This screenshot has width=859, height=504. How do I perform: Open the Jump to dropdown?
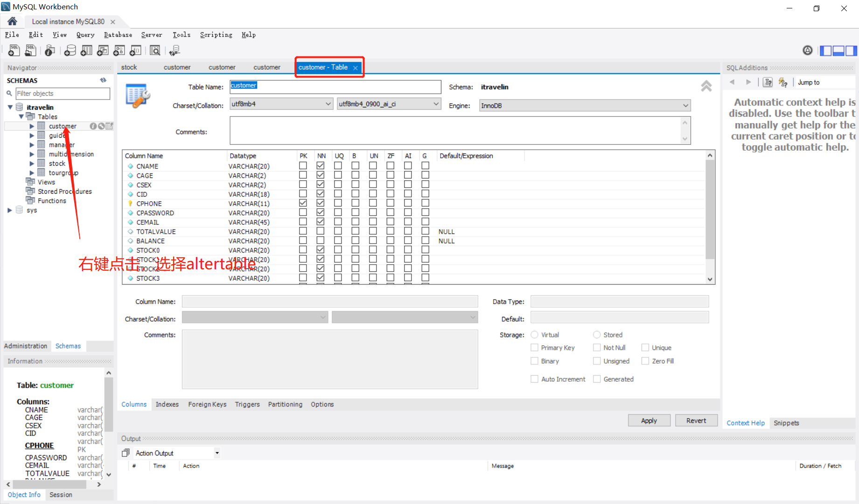coord(824,82)
